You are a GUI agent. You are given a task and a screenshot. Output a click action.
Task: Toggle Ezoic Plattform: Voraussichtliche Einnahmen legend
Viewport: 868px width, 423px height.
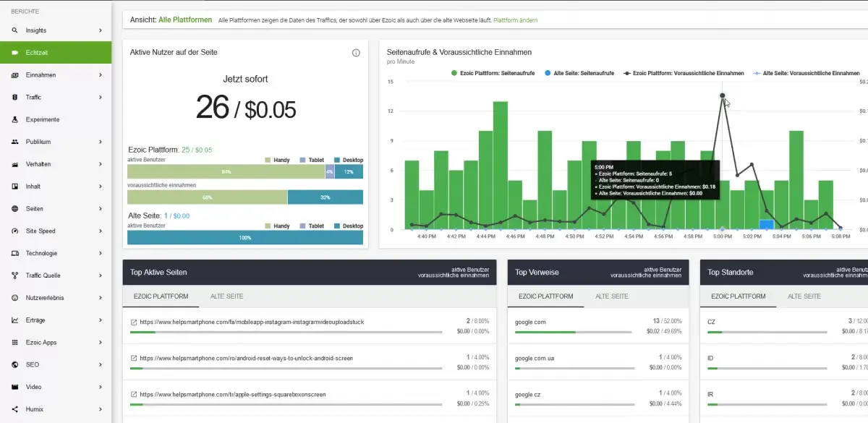(x=683, y=73)
